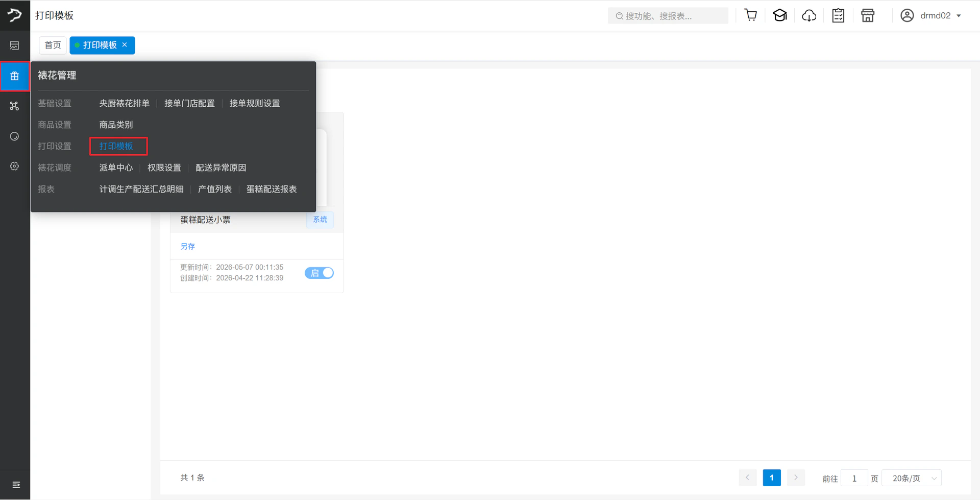Viewport: 980px width, 500px height.
Task: Click the clipboard checklist icon
Action: point(838,15)
